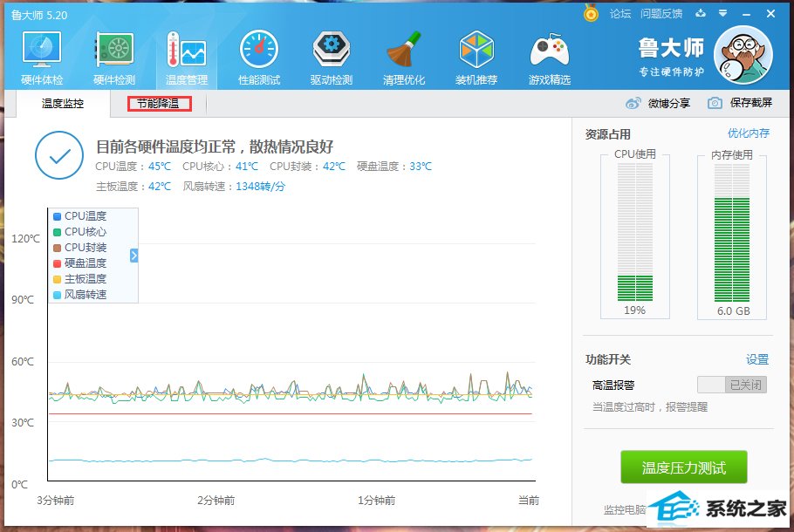Click CPU核心 41℃ reading
Screen dimensions: 794x532
(x=220, y=167)
